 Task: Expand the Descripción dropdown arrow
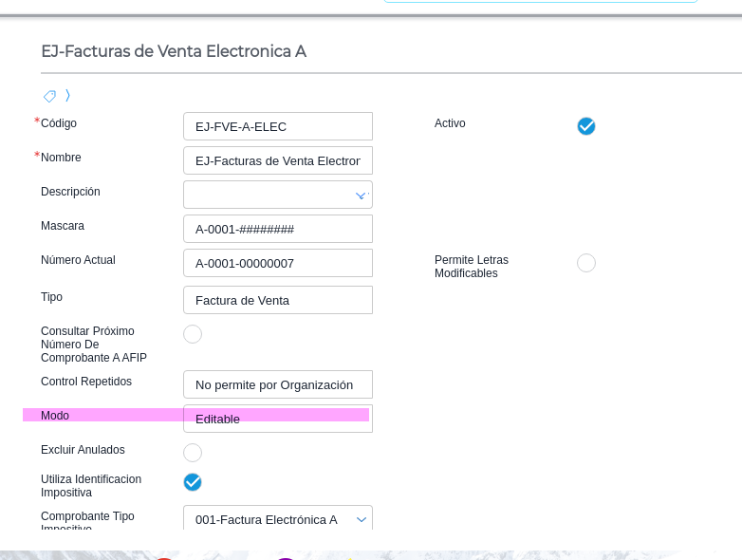click(x=361, y=196)
